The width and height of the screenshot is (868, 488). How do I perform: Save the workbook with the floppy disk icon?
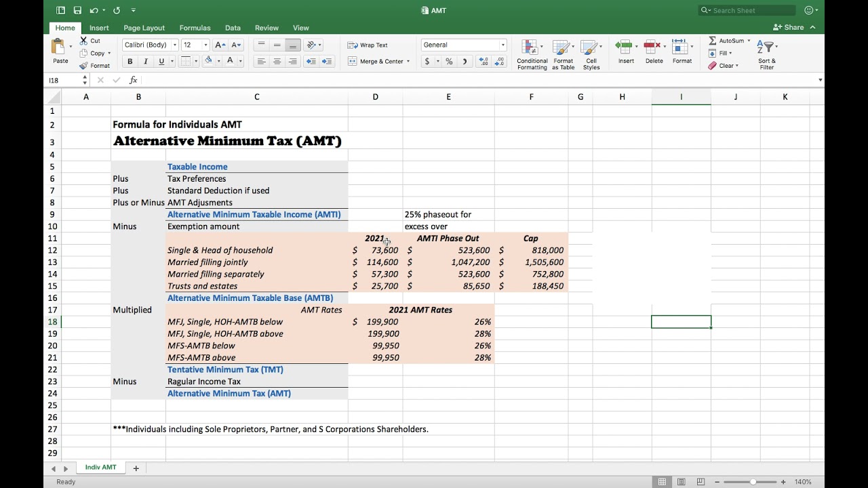77,10
